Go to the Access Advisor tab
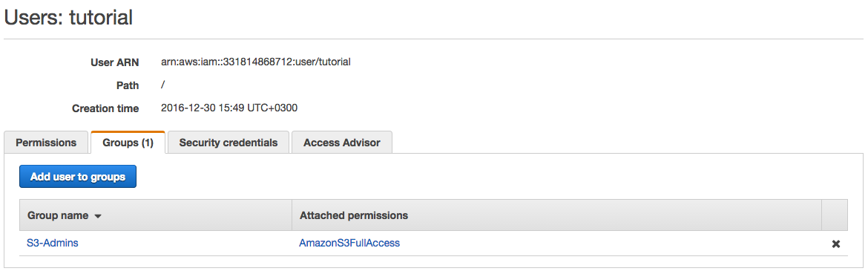Screen dimensions: 868x274 [x=341, y=143]
